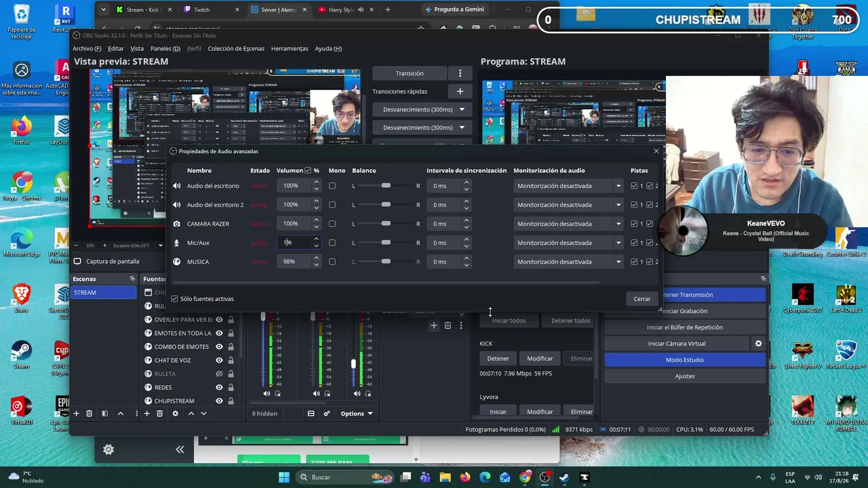Viewport: 868px width, 488px height.
Task: Open monitoring dropdown for Mic/Aux
Action: (568, 243)
